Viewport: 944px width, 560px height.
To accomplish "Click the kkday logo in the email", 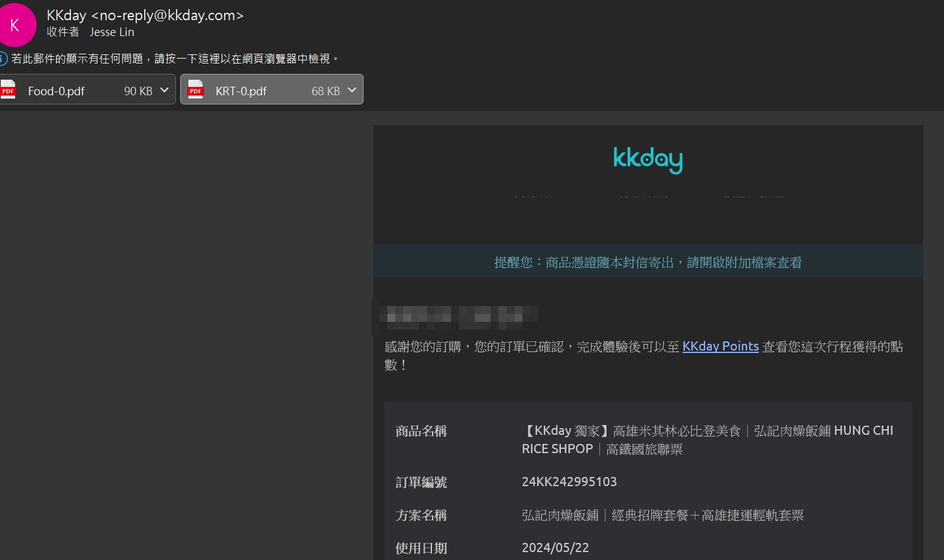I will point(648,160).
